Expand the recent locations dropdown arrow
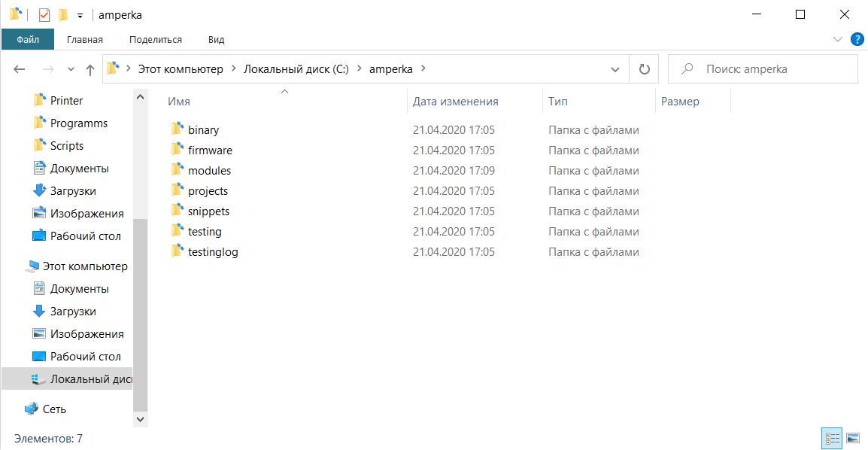 point(71,69)
